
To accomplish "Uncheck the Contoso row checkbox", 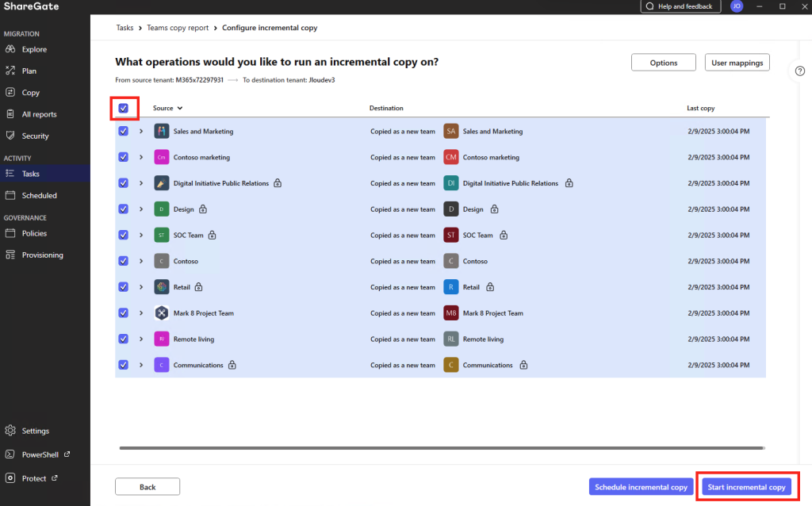I will pyautogui.click(x=123, y=261).
